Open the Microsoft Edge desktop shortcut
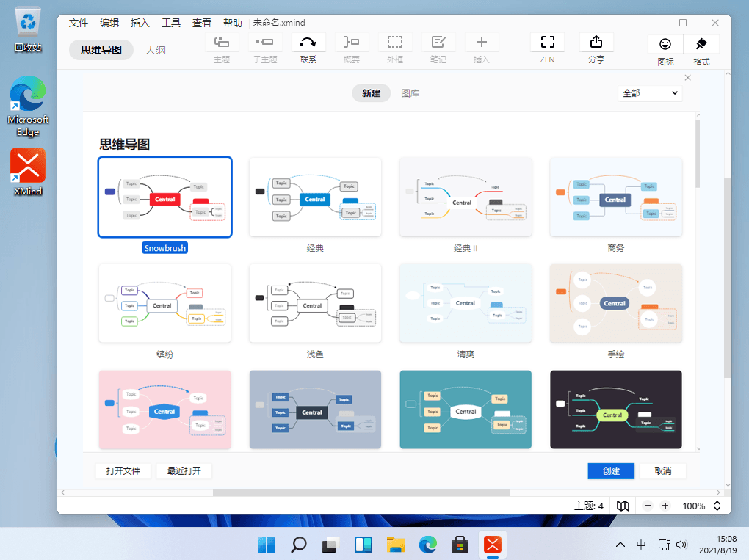The width and height of the screenshot is (749, 560). [28, 106]
